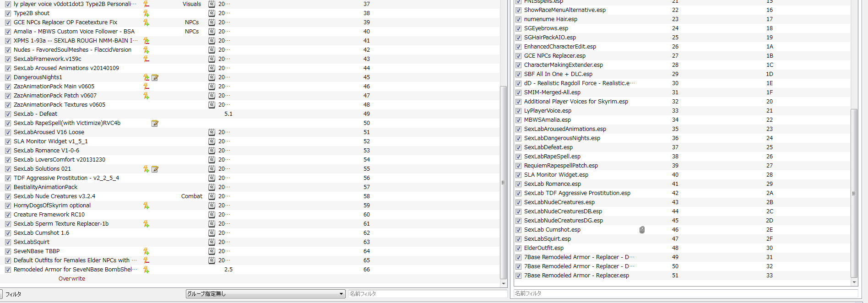Screen dimensions: 868x303
Task: Click conflict flag on GCE NPCs Replacer OP Facetexture Fix
Action: click(x=146, y=22)
